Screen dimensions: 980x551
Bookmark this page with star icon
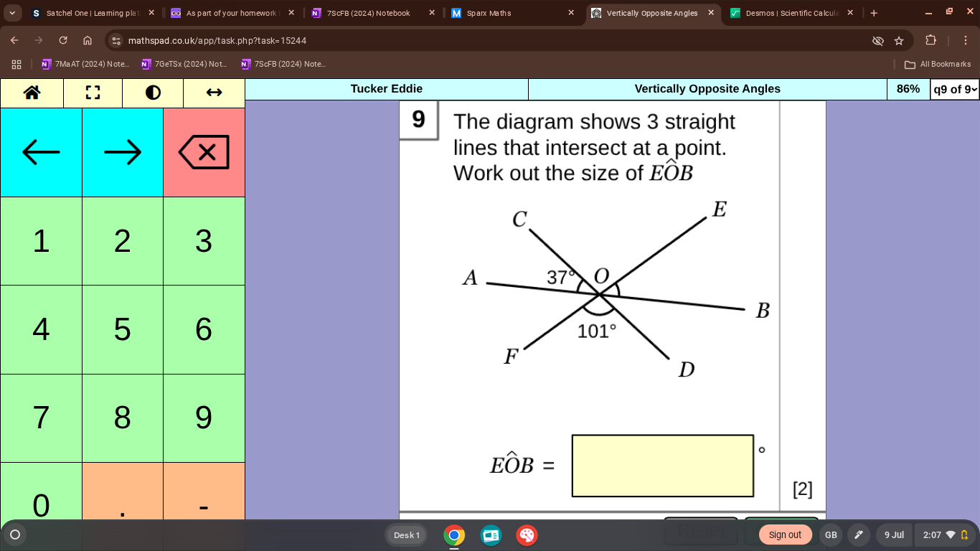pyautogui.click(x=899, y=41)
